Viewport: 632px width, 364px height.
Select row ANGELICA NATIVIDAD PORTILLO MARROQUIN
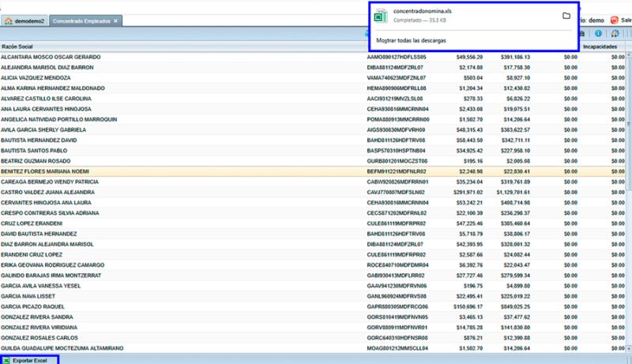[x=313, y=119]
